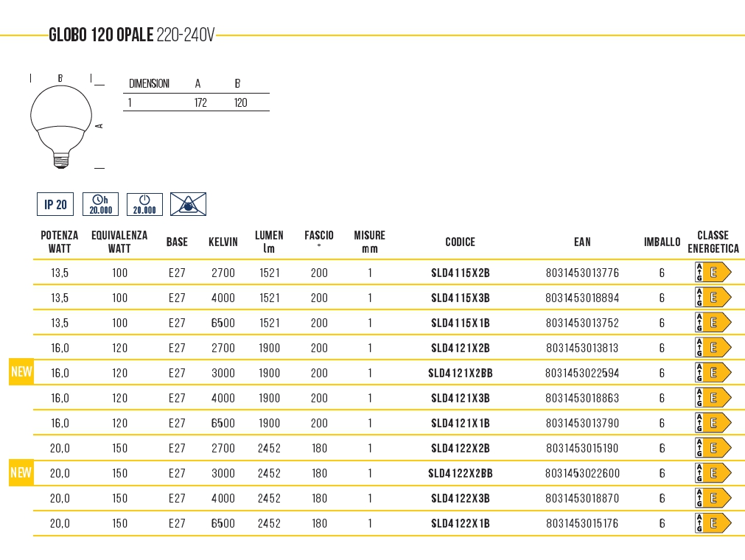Click the globe bulb dimension drawing

point(61,123)
